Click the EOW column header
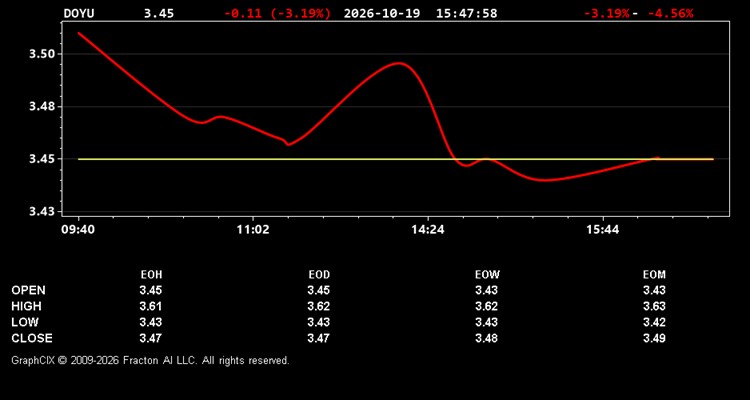Screen dimensions: 750x400 click(x=487, y=275)
